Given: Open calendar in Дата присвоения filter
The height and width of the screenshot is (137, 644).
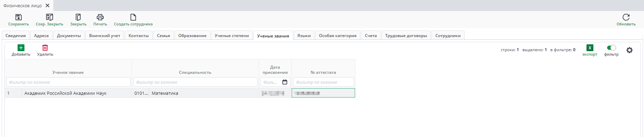Looking at the screenshot, I should [x=285, y=82].
